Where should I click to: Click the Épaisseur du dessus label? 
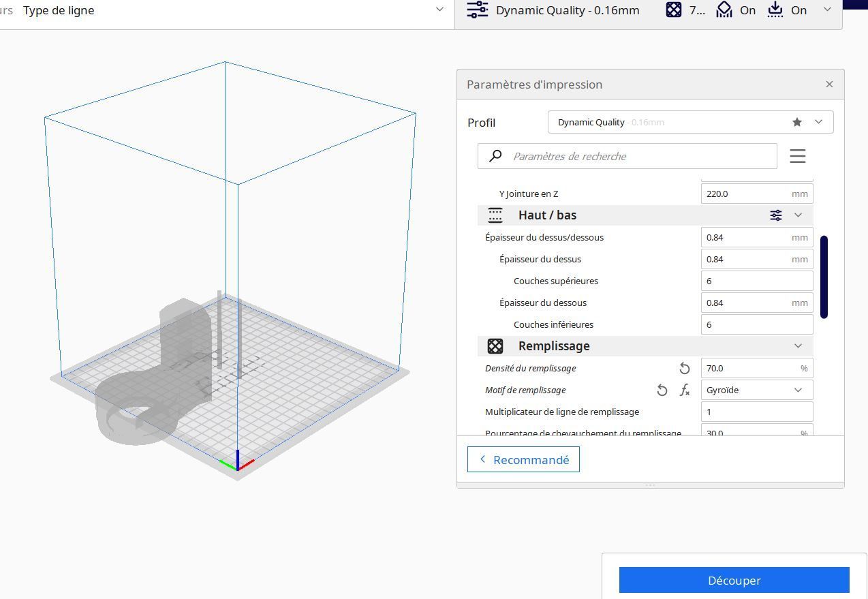tap(540, 259)
